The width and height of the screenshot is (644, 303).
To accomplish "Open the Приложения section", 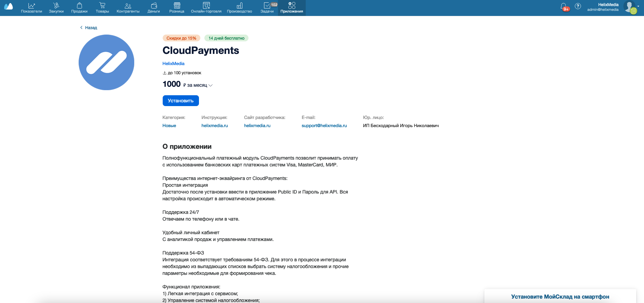I will pos(292,8).
